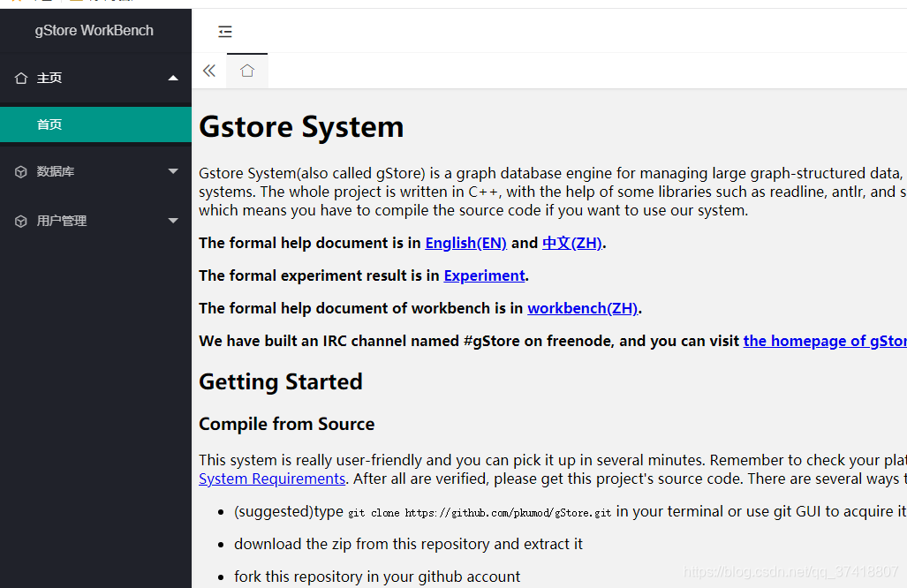Click the Gstore System heading
The image size is (907, 588).
pyautogui.click(x=301, y=126)
